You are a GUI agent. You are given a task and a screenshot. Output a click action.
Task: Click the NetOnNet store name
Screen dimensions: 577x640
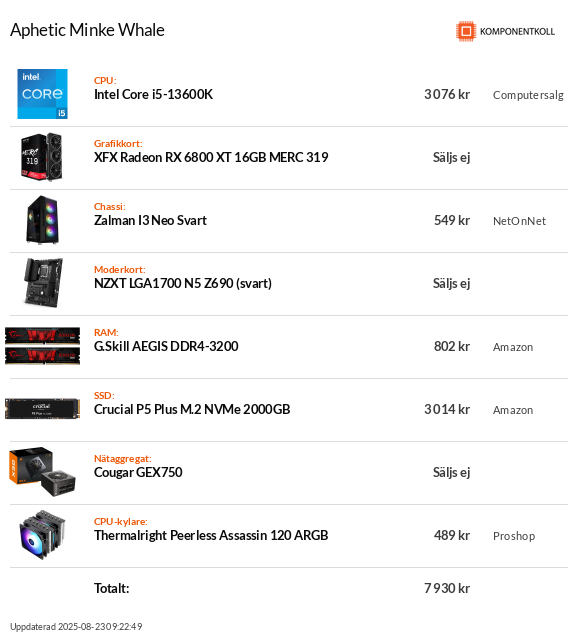[519, 221]
